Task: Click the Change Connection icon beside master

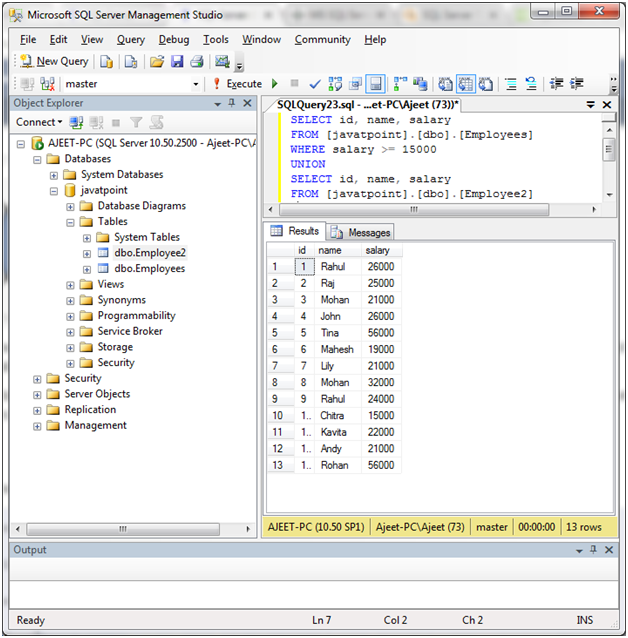Action: (48, 84)
